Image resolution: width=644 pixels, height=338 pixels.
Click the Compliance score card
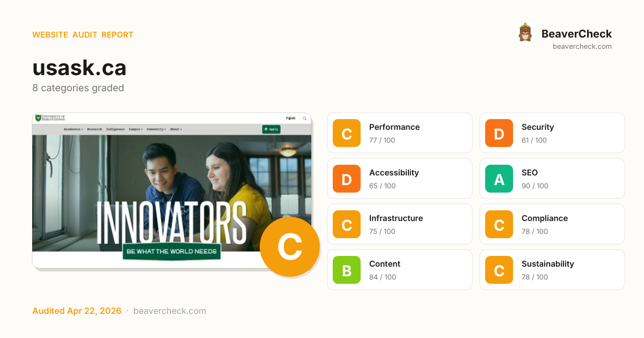pyautogui.click(x=552, y=224)
